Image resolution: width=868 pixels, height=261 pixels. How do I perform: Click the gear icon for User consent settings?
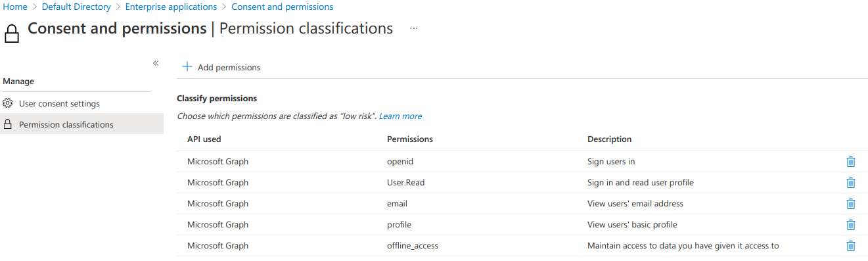point(8,103)
